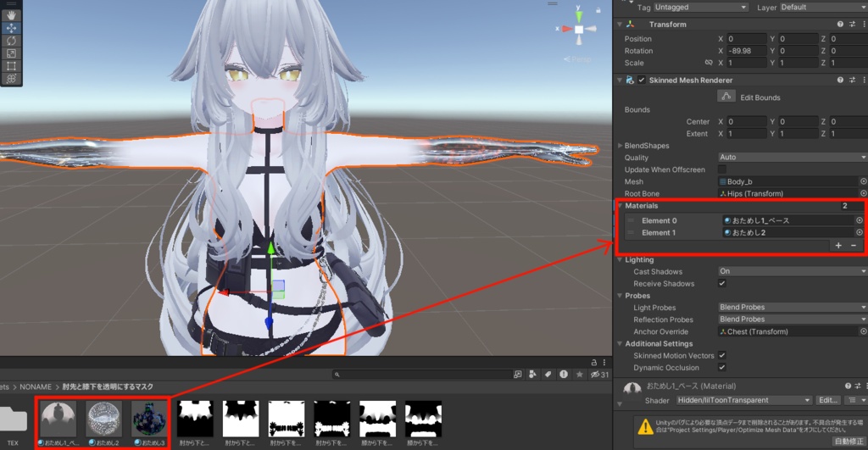Click the Position X input field
This screenshot has width=868, height=450.
(747, 39)
